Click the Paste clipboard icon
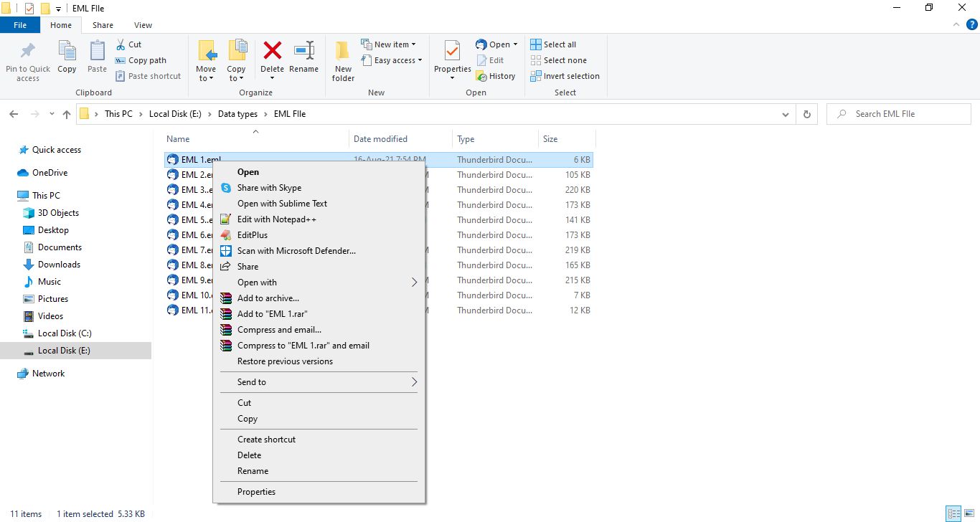This screenshot has height=522, width=980. [97, 52]
